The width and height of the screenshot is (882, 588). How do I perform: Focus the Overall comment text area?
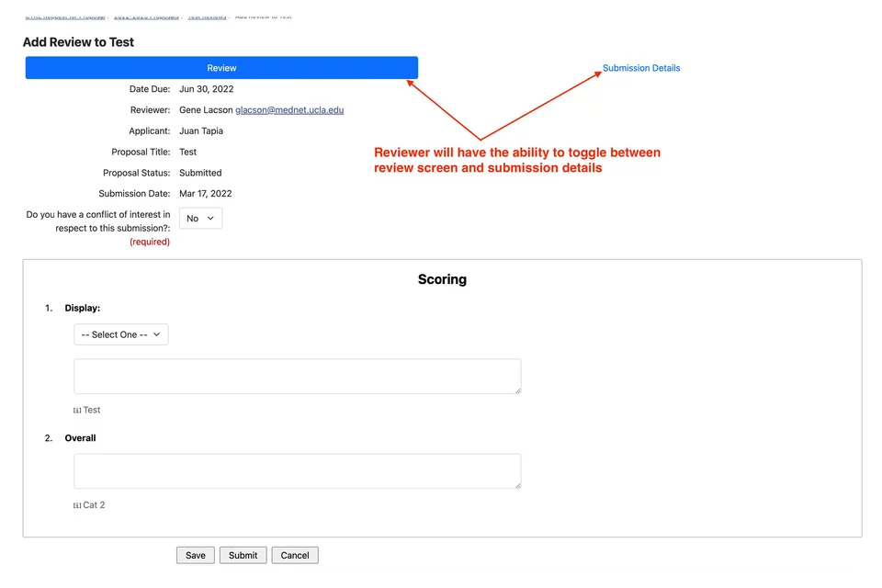pyautogui.click(x=297, y=471)
